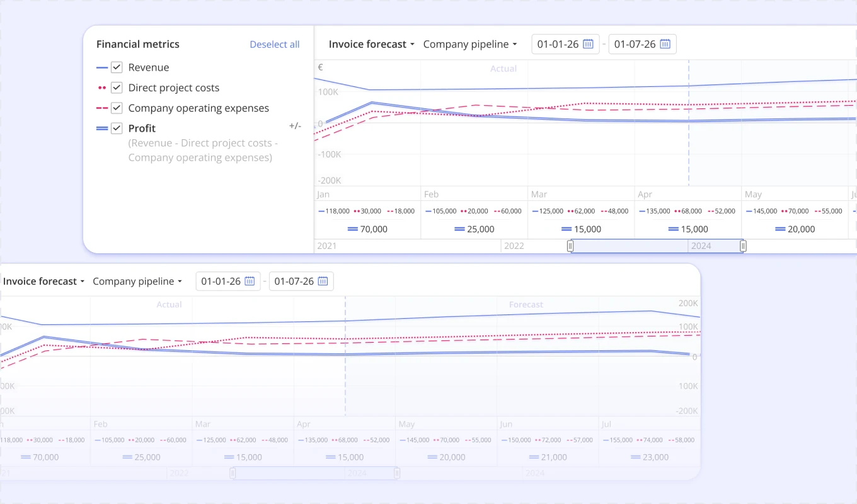Viewport: 857px width, 504px height.
Task: Click Jul revenue value 155,000 in bottom panel
Action: (x=619, y=440)
